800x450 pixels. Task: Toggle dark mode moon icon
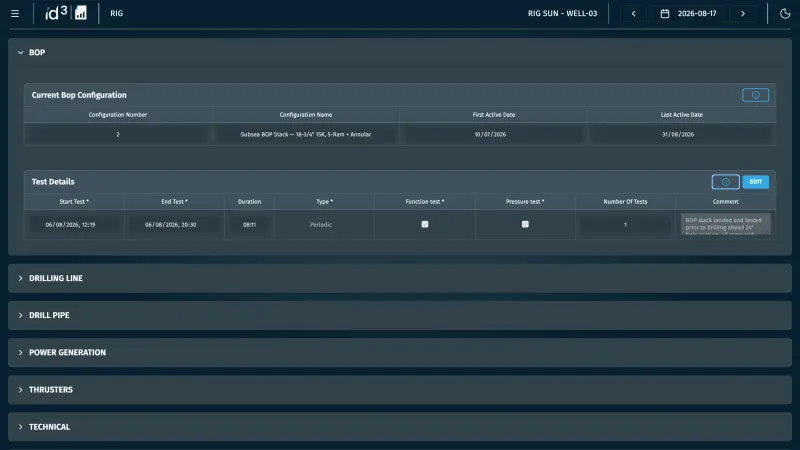(x=785, y=14)
